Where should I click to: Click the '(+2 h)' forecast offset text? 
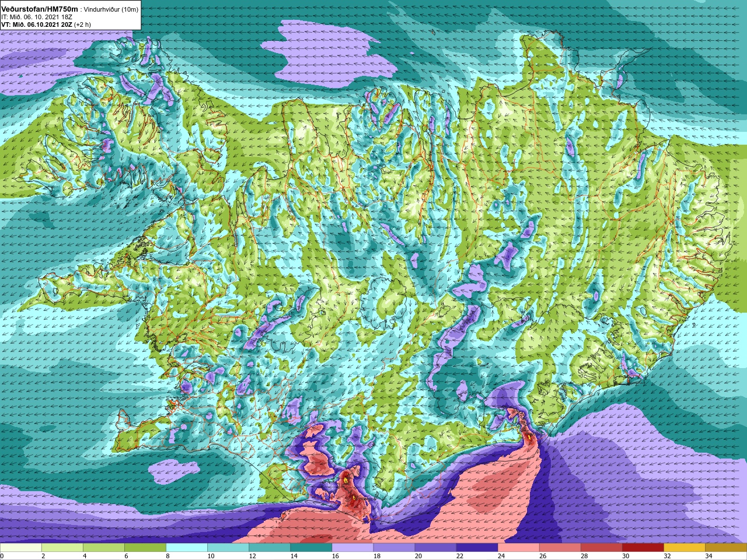(x=82, y=24)
